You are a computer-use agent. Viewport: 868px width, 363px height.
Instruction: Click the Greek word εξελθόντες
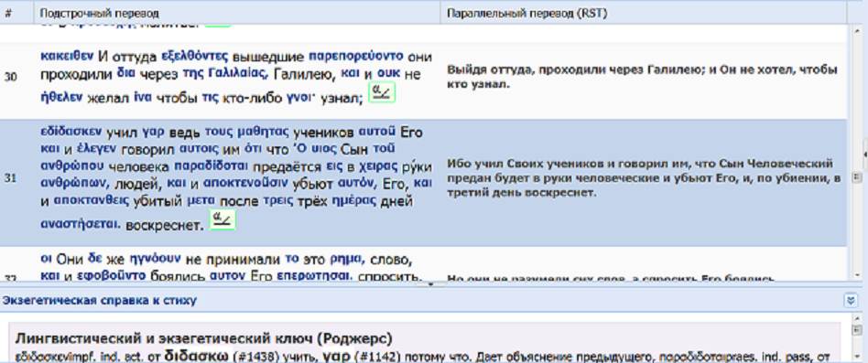(x=195, y=56)
